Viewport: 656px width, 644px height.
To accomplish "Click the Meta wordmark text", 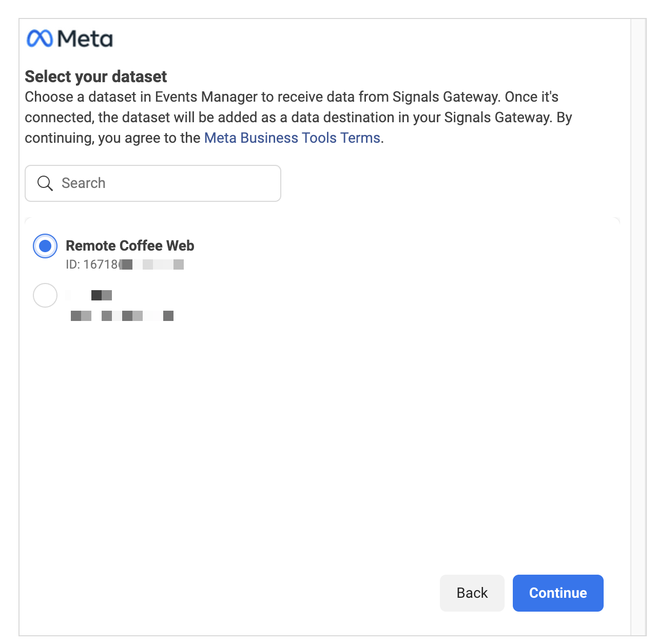I will pyautogui.click(x=85, y=39).
